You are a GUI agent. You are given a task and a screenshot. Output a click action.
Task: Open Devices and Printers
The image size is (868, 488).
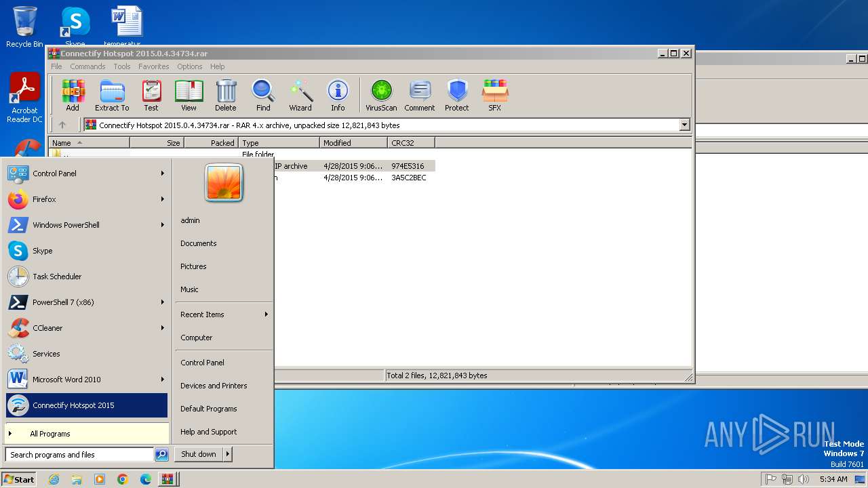[x=214, y=386]
